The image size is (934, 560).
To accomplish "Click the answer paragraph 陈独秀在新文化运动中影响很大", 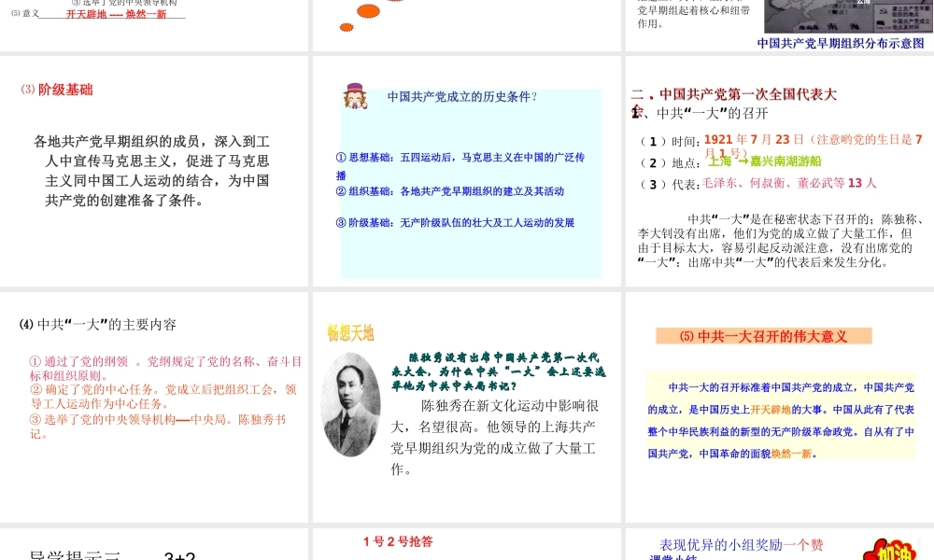I will click(x=494, y=438).
